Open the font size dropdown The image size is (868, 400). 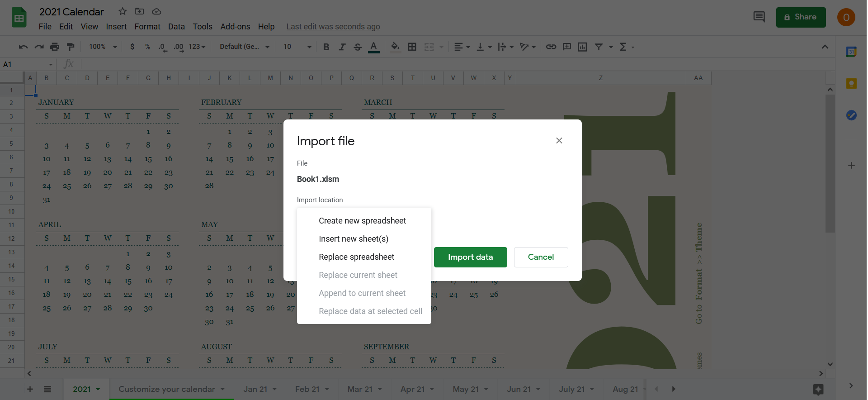(x=297, y=47)
